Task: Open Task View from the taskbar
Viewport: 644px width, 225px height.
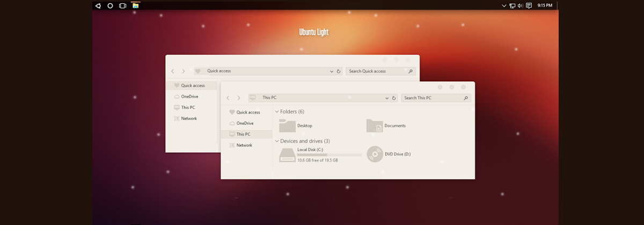Action: pyautogui.click(x=122, y=5)
